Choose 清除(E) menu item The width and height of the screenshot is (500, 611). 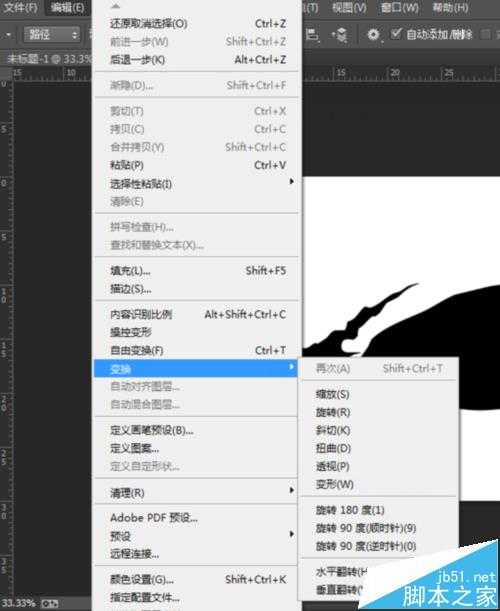pyautogui.click(x=197, y=201)
